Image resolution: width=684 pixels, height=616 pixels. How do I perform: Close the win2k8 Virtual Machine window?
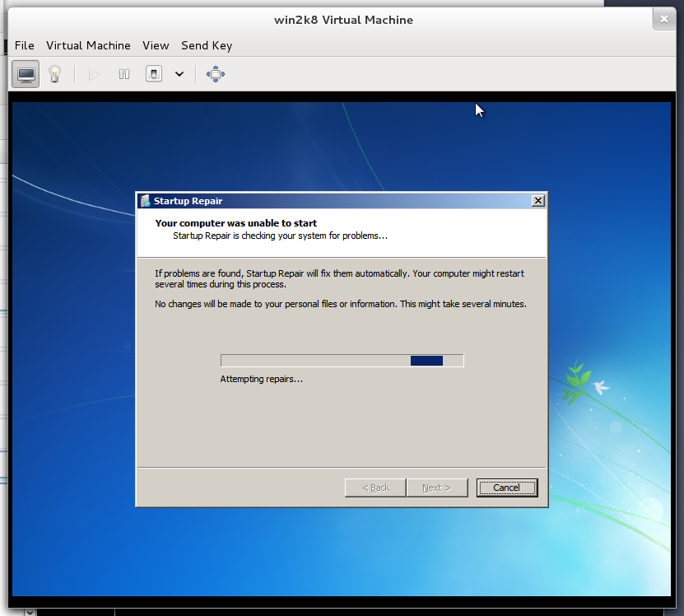[663, 19]
